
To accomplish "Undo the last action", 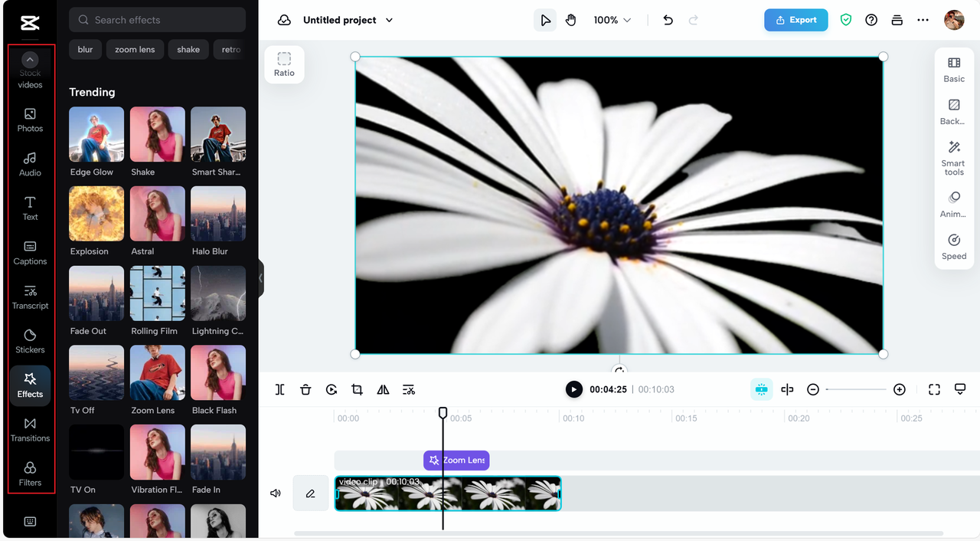I will click(x=668, y=20).
